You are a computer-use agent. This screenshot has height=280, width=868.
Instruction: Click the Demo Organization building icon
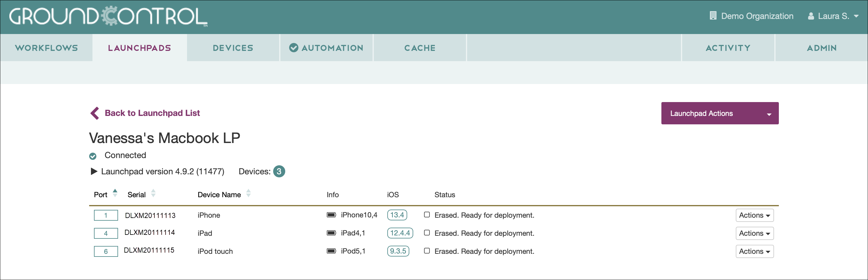[713, 16]
